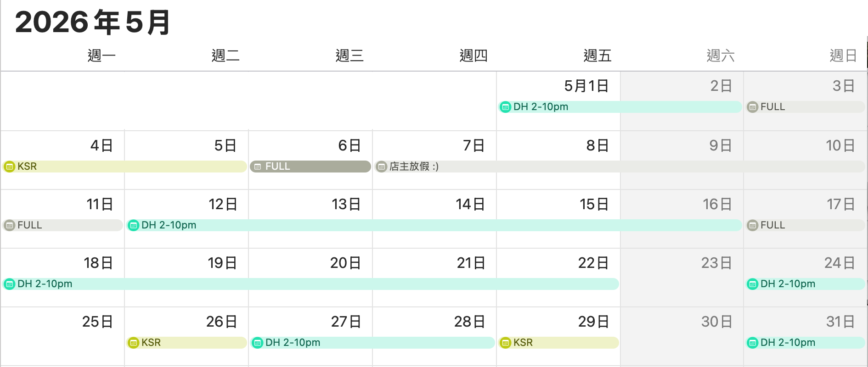
Task: Click the 週三 weekday column header
Action: pos(349,56)
